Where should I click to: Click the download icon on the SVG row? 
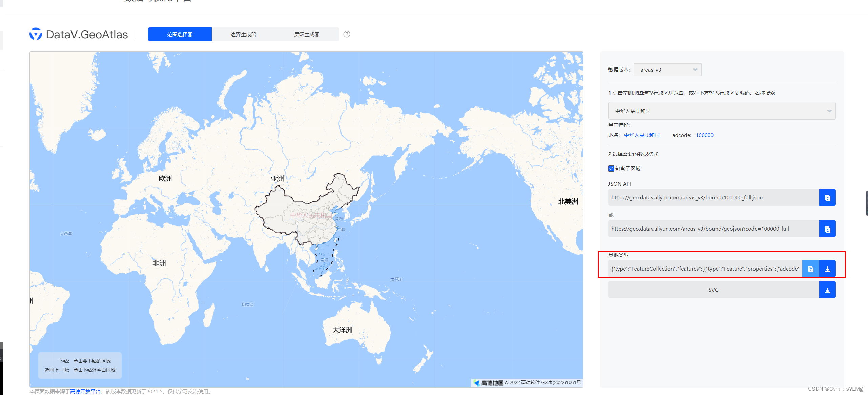tap(827, 290)
